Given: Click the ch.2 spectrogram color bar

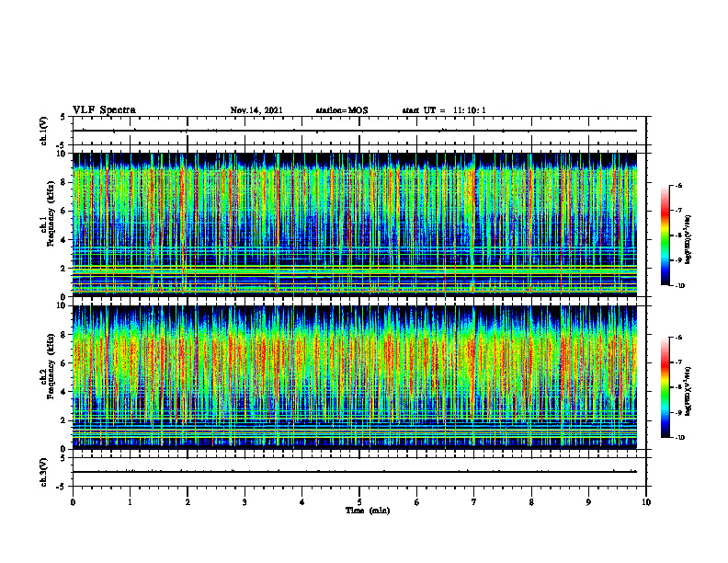Looking at the screenshot, I should pos(665,387).
